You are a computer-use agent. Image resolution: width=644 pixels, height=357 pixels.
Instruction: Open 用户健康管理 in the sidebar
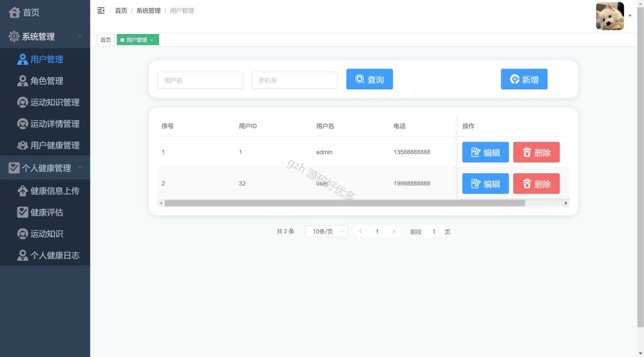pyautogui.click(x=45, y=145)
